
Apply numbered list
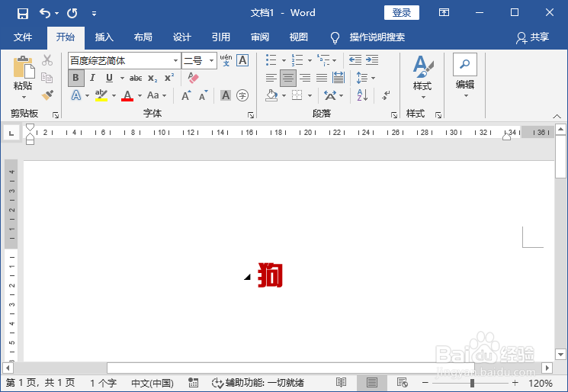[297, 60]
